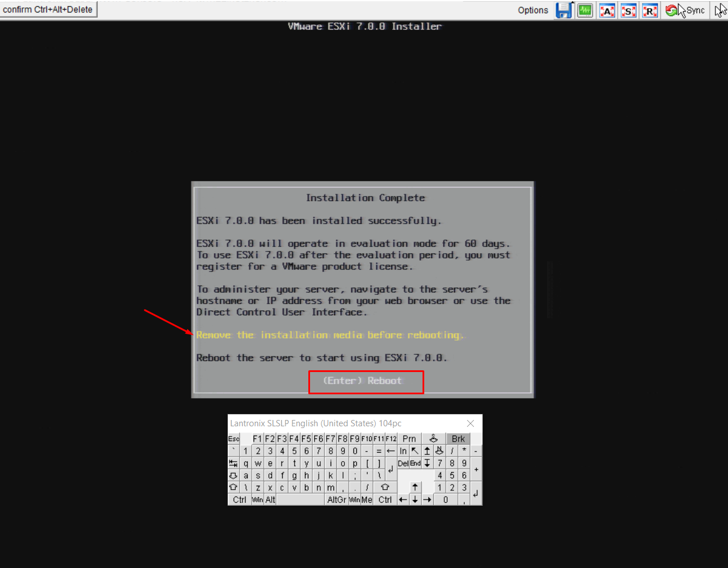
Task: Click the Prn print screen key
Action: pyautogui.click(x=409, y=439)
